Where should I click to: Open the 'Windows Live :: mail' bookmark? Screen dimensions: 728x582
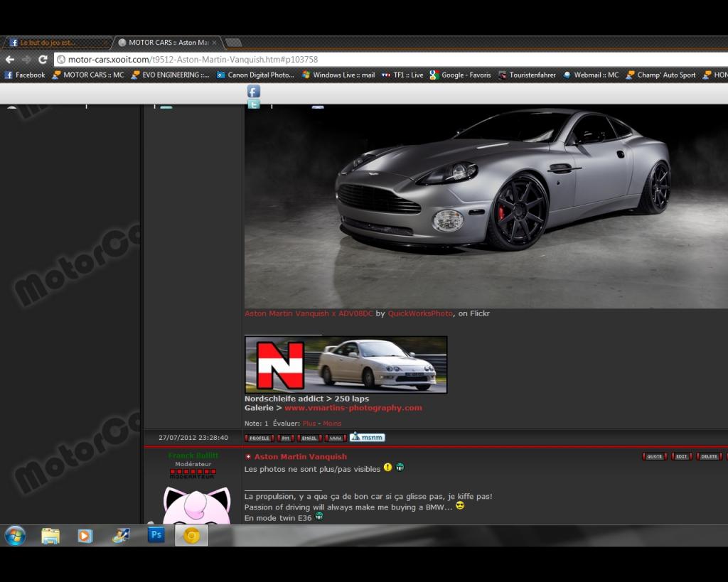tap(338, 75)
